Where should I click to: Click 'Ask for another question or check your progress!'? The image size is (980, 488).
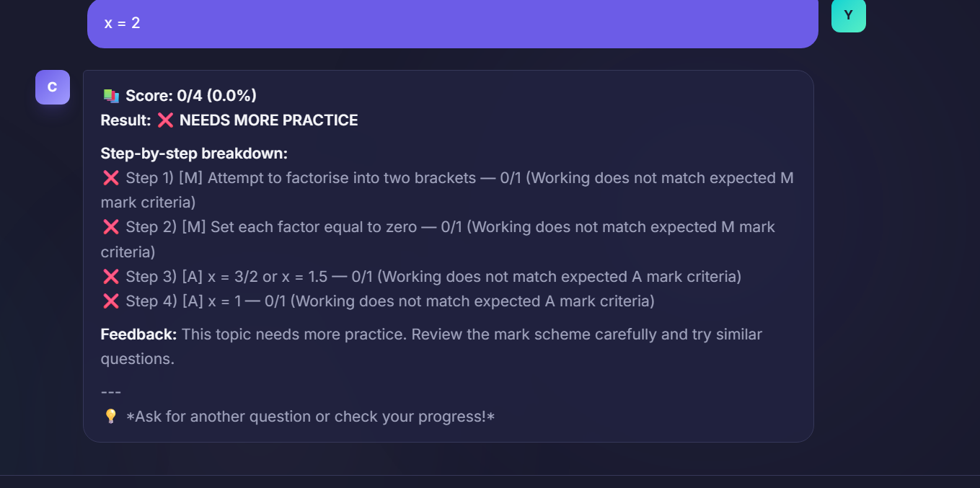(x=311, y=417)
